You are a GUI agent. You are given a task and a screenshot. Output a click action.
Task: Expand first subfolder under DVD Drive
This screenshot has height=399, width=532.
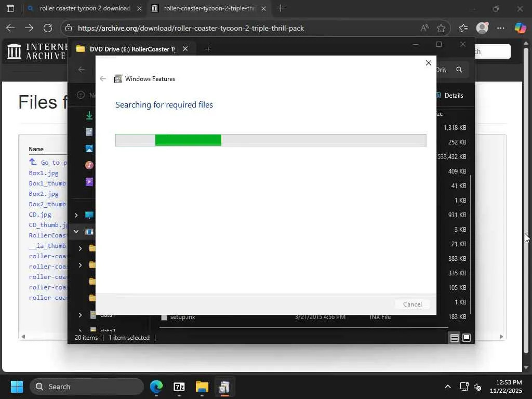[x=80, y=248]
